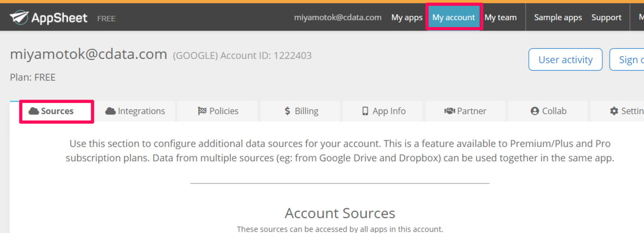Image resolution: width=644 pixels, height=233 pixels.
Task: Click the cloud icon on Integrations tab
Action: (x=111, y=111)
